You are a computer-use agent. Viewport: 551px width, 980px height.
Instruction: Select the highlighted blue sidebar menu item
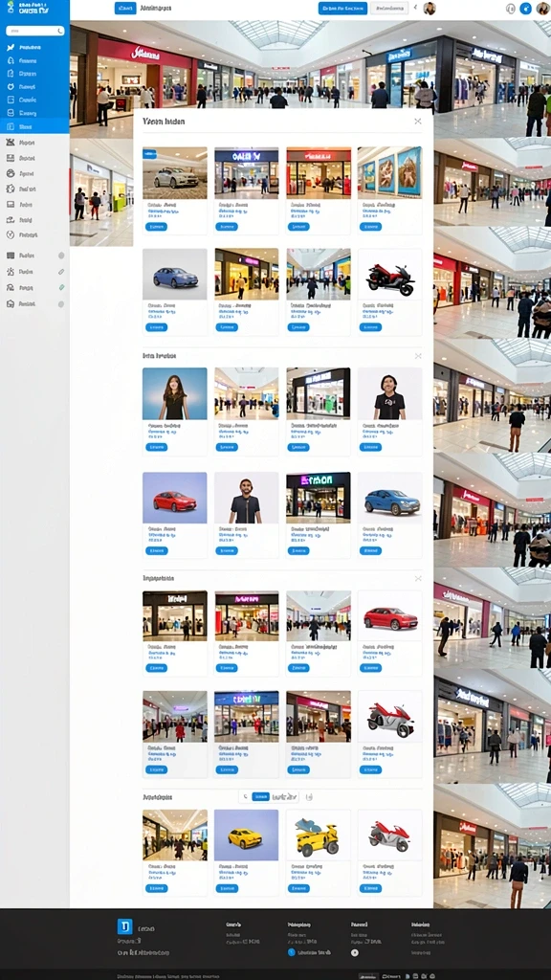click(34, 126)
